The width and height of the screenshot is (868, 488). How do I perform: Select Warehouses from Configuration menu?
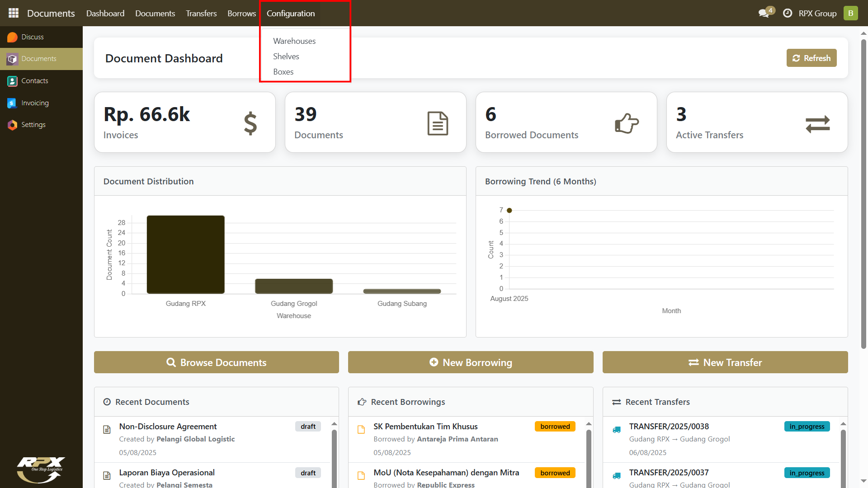pos(294,41)
